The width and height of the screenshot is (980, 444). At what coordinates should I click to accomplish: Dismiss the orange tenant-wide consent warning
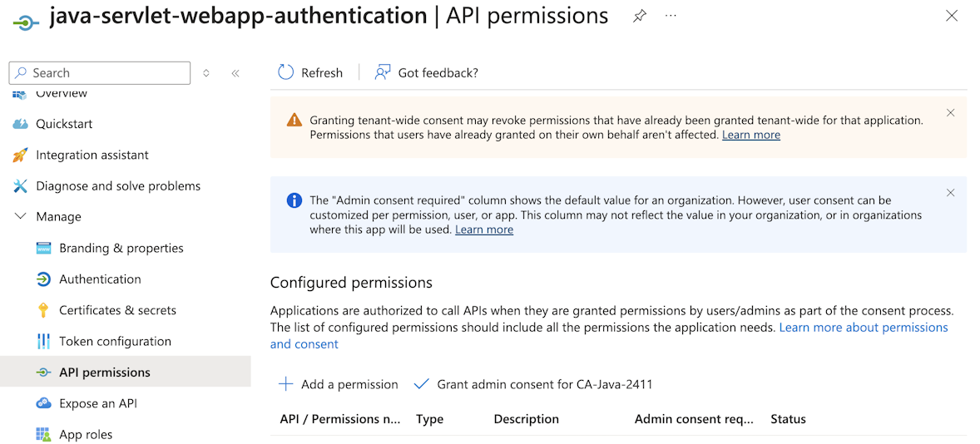click(x=951, y=112)
